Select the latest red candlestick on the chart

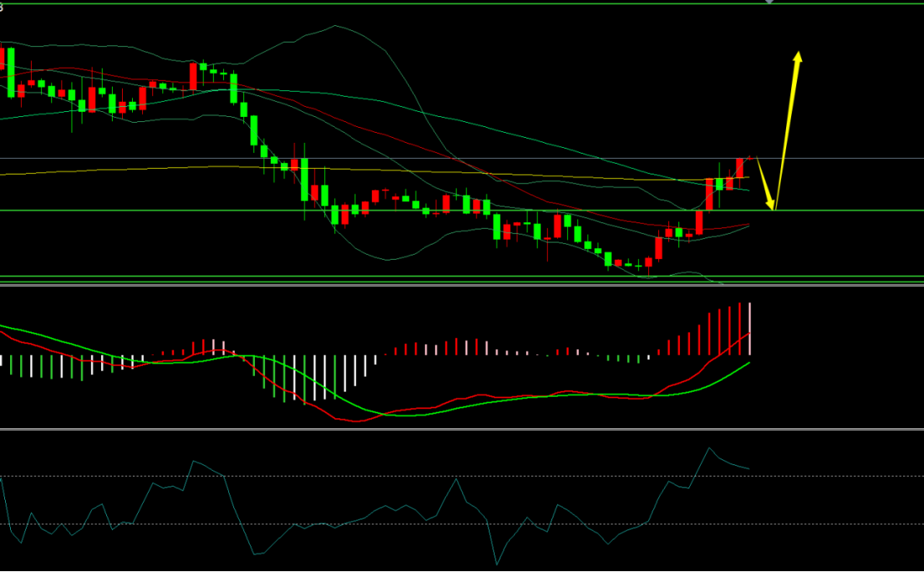[739, 168]
